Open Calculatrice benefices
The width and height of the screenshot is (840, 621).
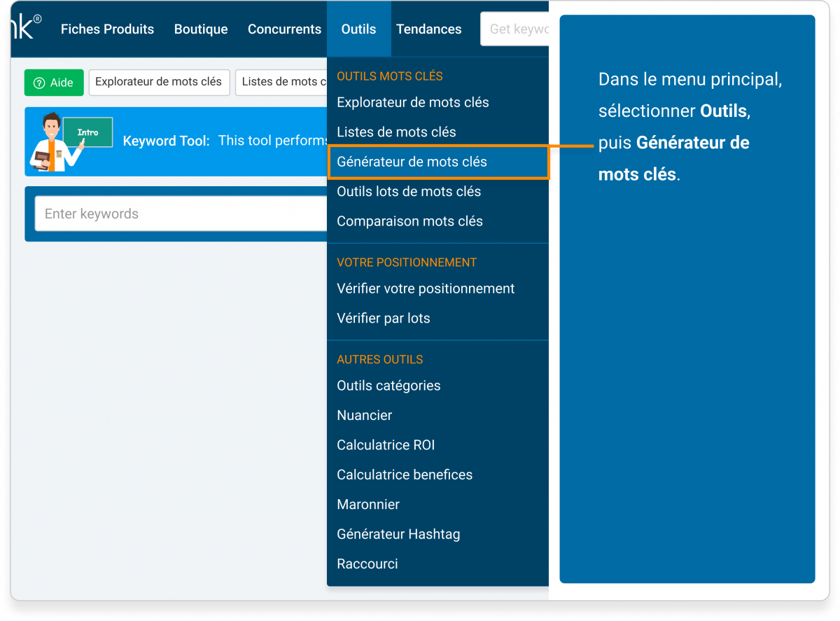pyautogui.click(x=405, y=475)
